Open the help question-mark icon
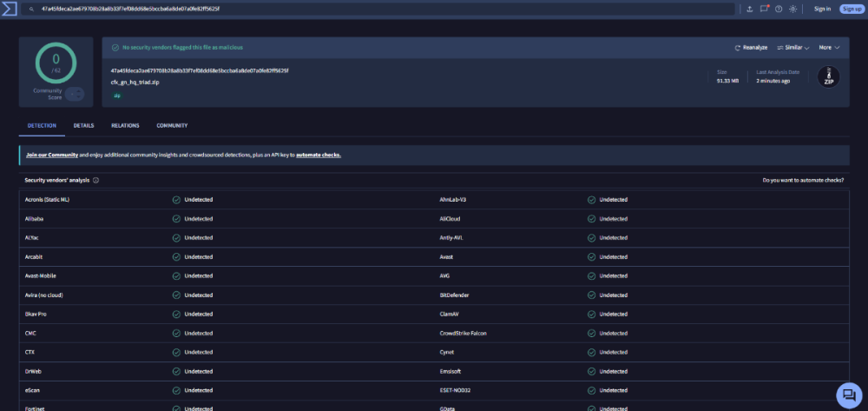 [779, 9]
